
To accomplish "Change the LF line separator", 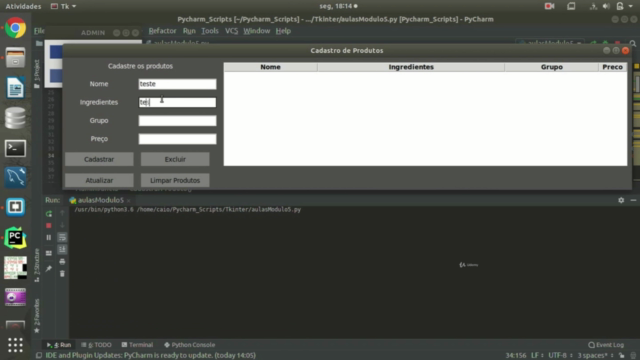I will [x=537, y=355].
